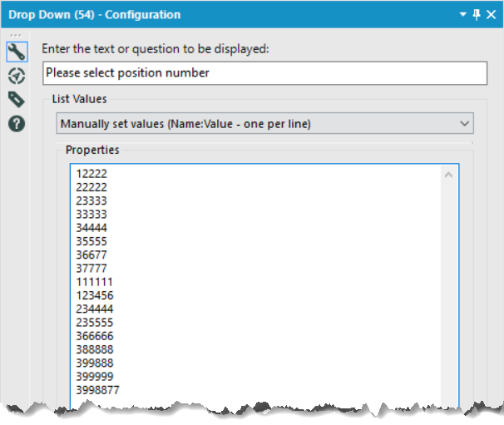Place cursor on line 3998877
This screenshot has width=504, height=425.
(97, 390)
